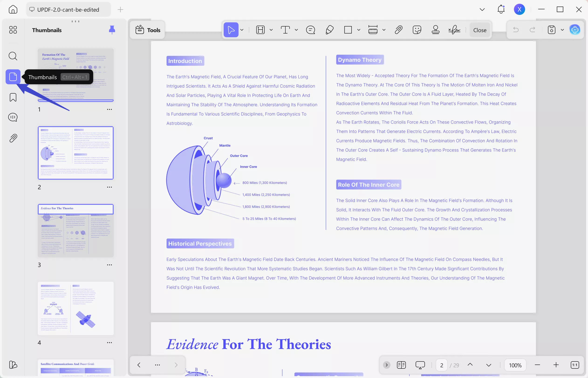Select the Pencil markup tool
Viewport: 588px width, 378px height.
pyautogui.click(x=329, y=30)
